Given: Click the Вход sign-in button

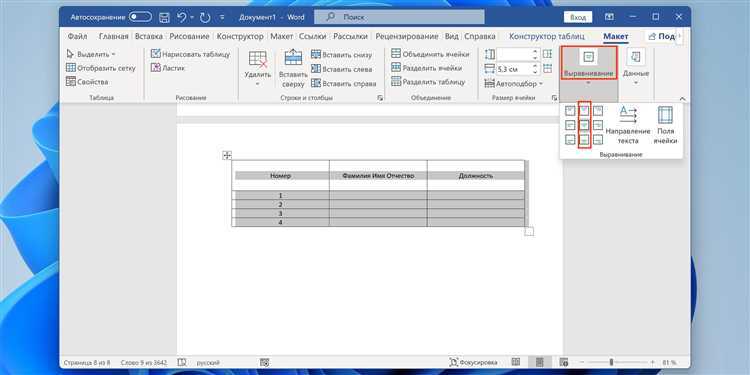Looking at the screenshot, I should pos(578,17).
